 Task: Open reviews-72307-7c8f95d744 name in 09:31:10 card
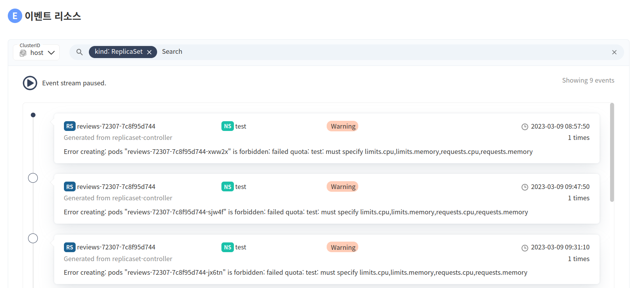coord(116,247)
